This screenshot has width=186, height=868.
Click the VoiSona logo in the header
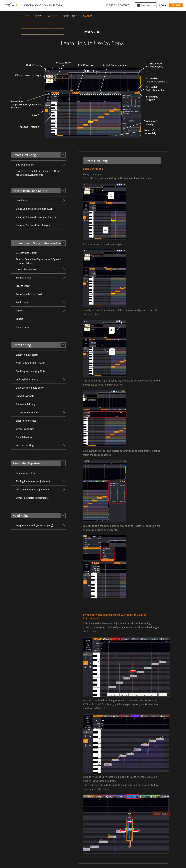(11, 5)
